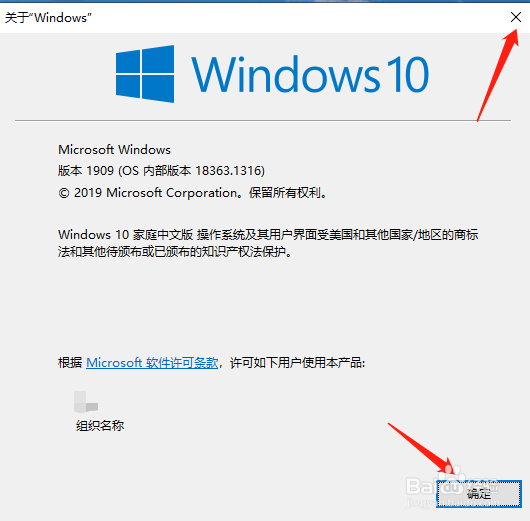
Task: Click the horizontal separator line under logo
Action: [x=263, y=120]
